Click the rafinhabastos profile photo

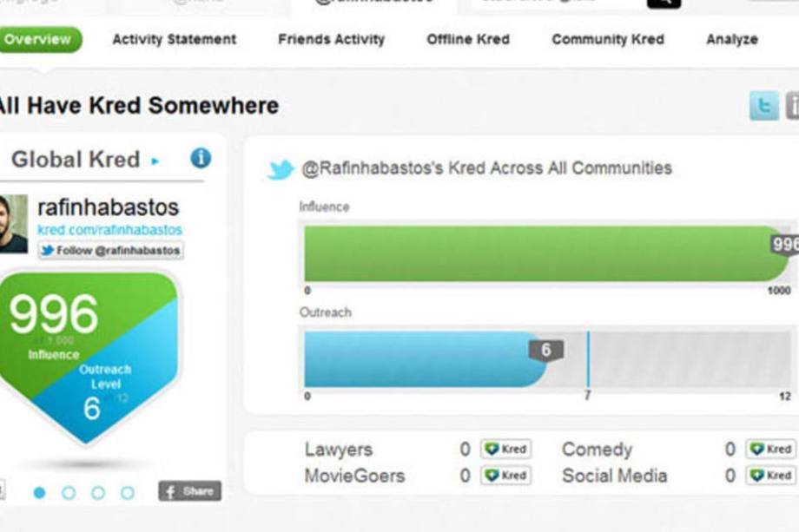(13, 224)
